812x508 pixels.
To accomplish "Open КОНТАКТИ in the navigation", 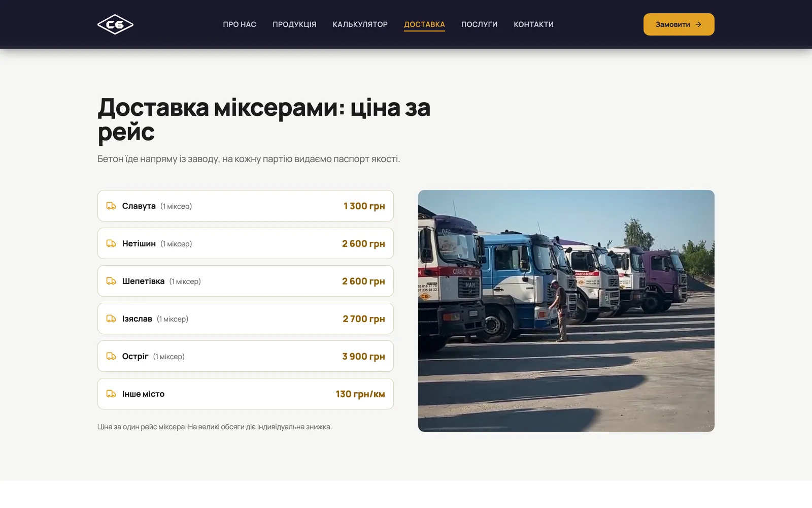I will (533, 24).
